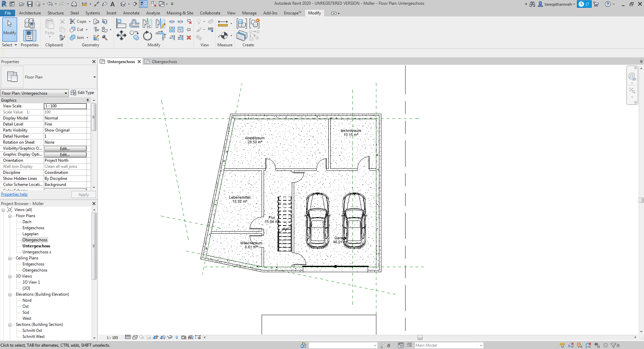Activate the Move tool
The height and width of the screenshot is (349, 644).
coord(121,36)
